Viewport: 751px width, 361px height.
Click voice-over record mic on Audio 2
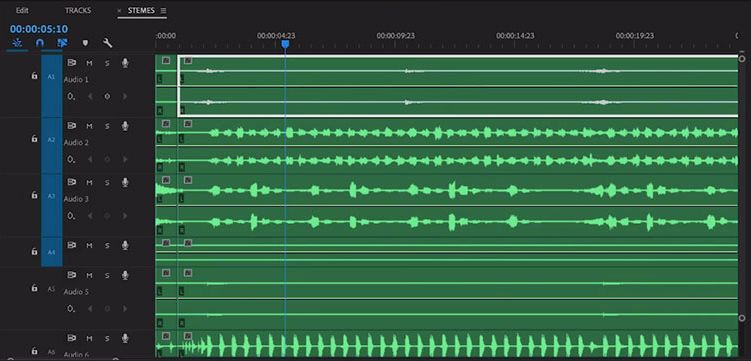click(x=125, y=126)
